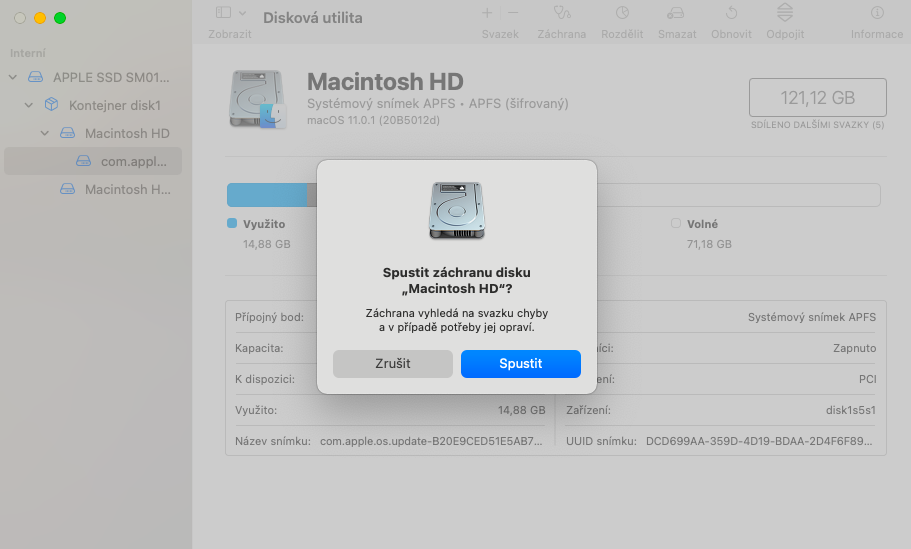Expand the Zobrazit dropdown chevron
The width and height of the screenshot is (911, 549).
click(243, 12)
